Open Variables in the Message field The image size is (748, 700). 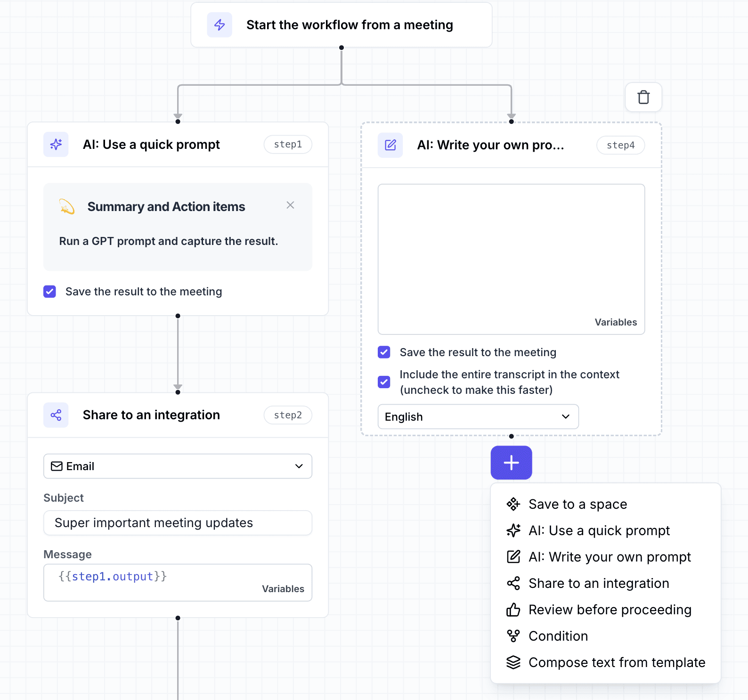[283, 589]
